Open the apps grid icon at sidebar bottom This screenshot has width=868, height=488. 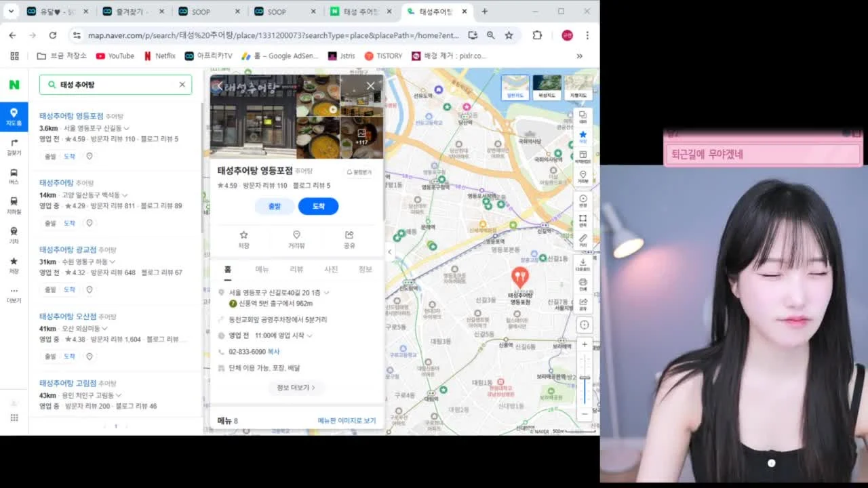(14, 418)
